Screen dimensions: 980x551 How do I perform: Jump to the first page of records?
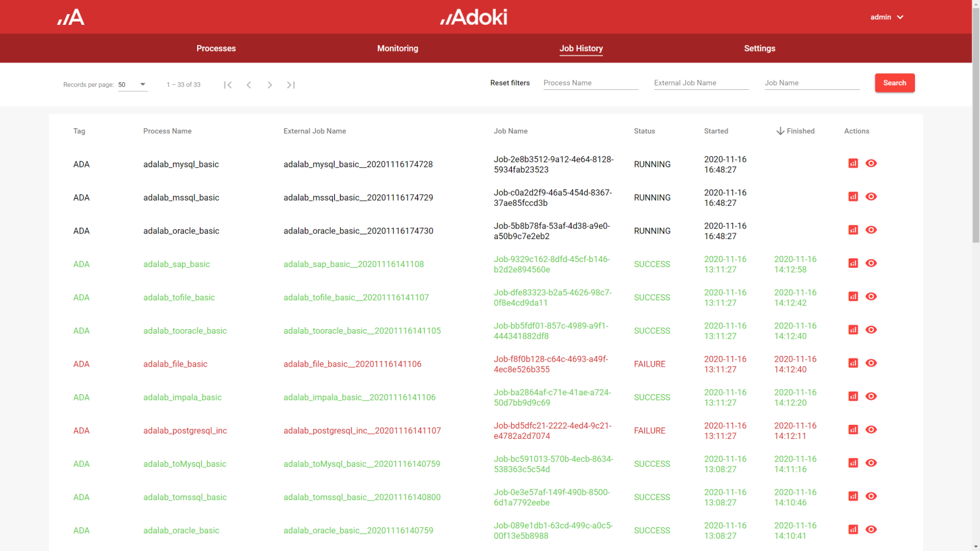click(228, 84)
